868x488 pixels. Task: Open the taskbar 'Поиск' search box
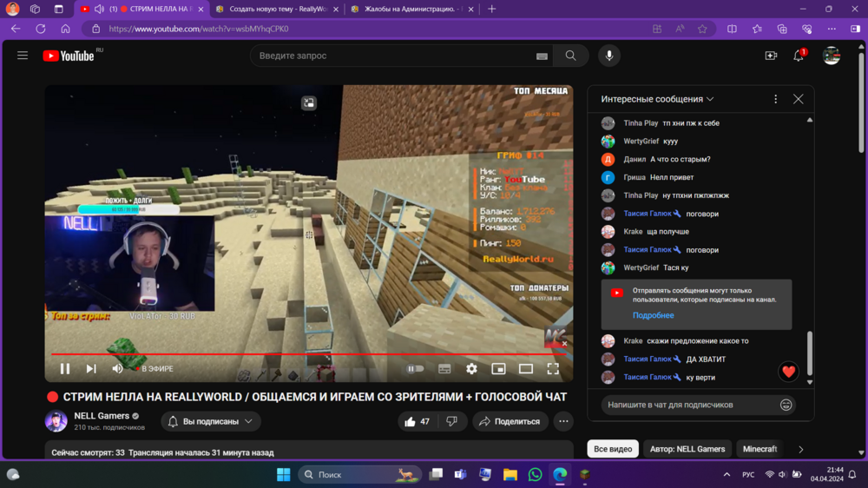pos(360,475)
